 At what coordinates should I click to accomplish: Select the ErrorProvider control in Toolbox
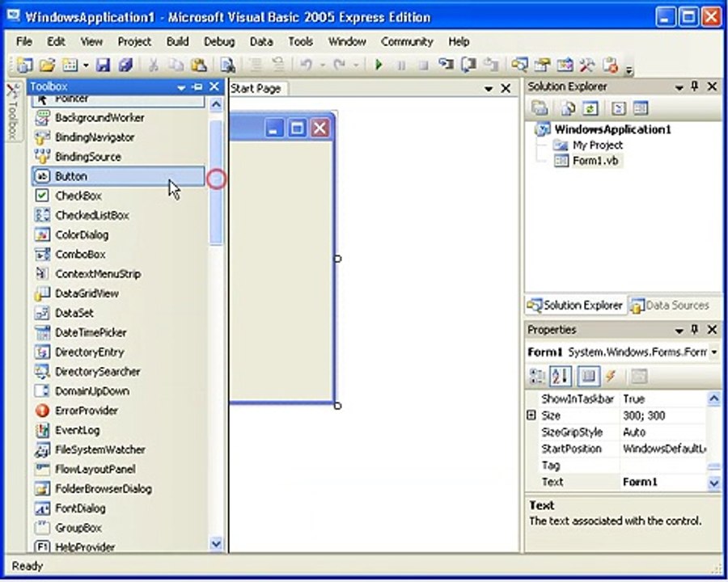(x=118, y=411)
